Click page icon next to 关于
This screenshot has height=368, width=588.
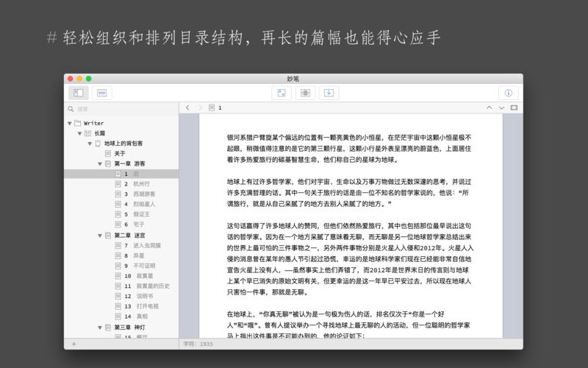point(108,154)
